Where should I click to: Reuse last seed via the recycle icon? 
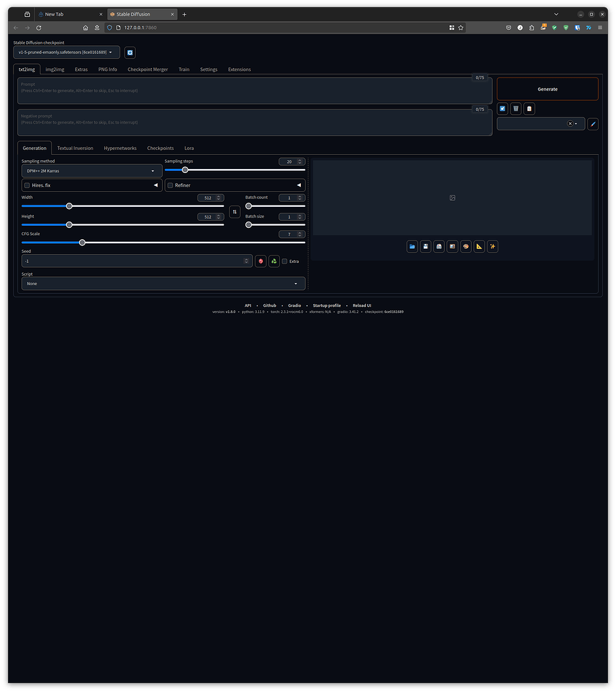(x=273, y=261)
